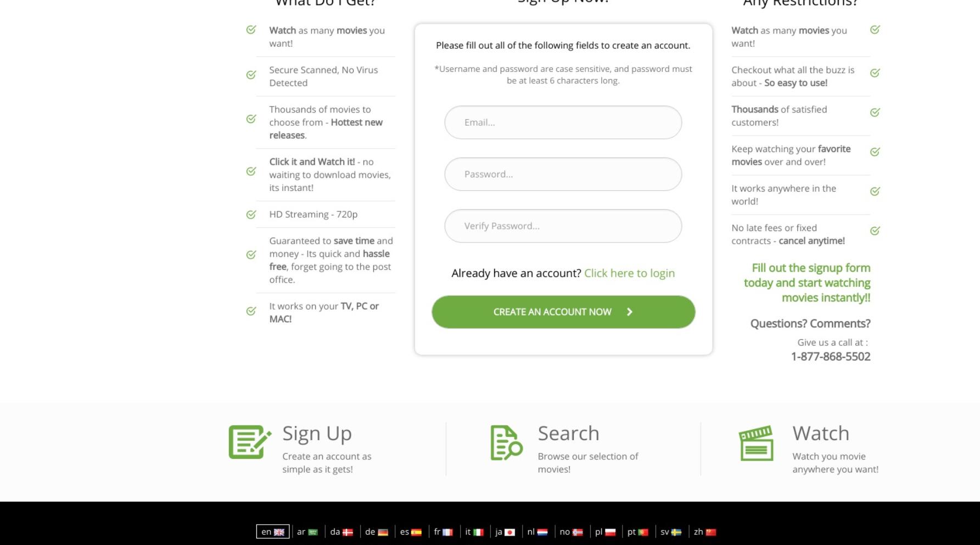
Task: Click into the Email input field
Action: pos(563,122)
